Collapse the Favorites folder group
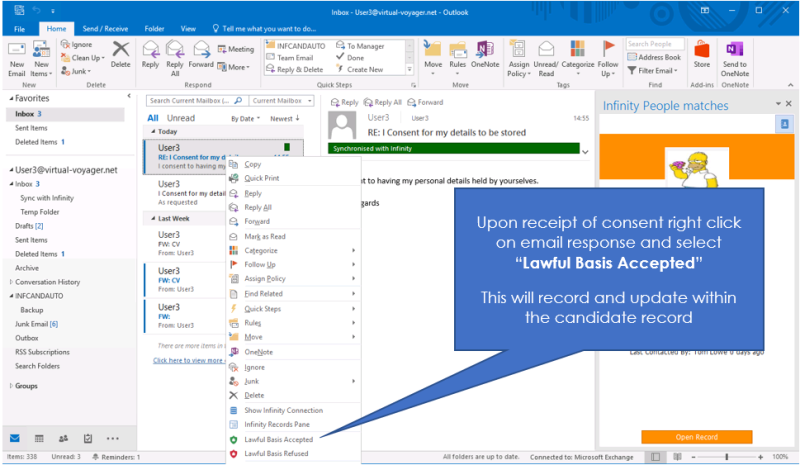 9,100
